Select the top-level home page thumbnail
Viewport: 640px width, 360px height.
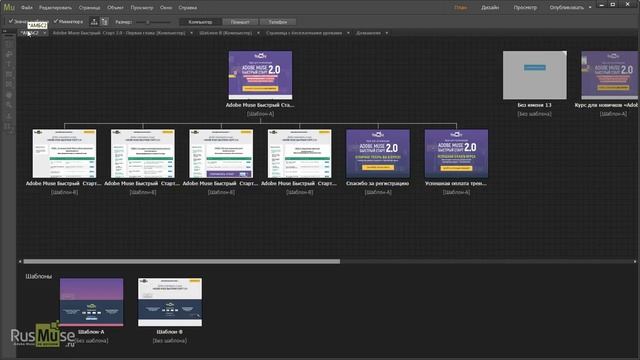click(260, 75)
